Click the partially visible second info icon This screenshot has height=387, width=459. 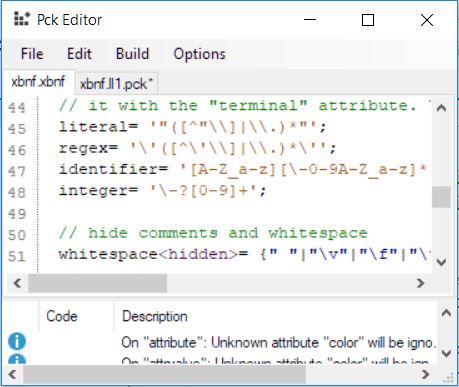16,359
